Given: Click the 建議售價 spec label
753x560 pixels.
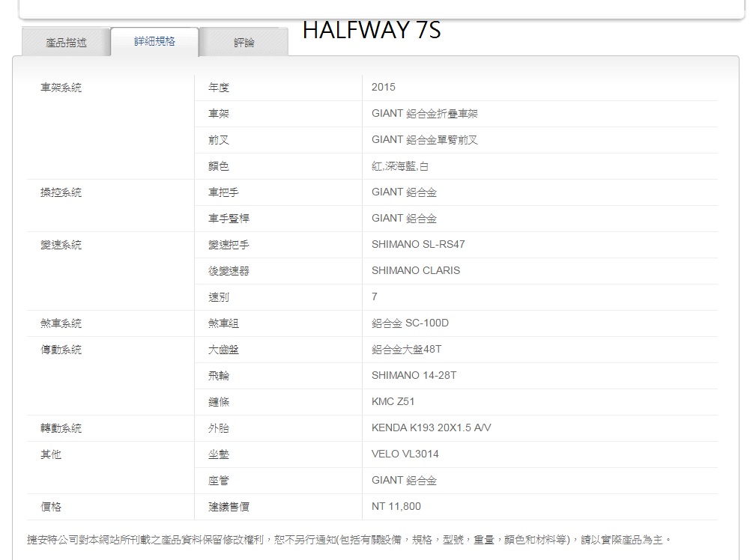Looking at the screenshot, I should (x=229, y=507).
